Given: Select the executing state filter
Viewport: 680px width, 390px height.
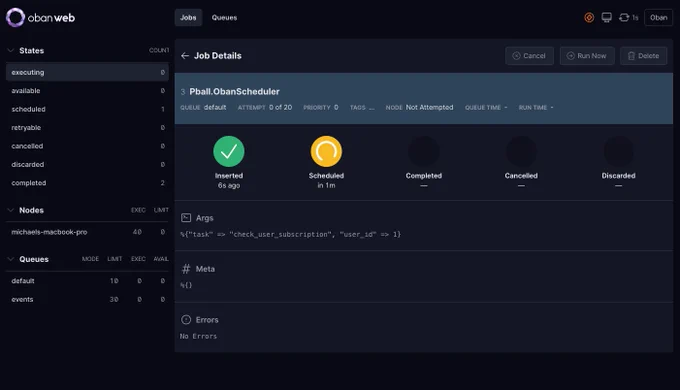Looking at the screenshot, I should (87, 72).
